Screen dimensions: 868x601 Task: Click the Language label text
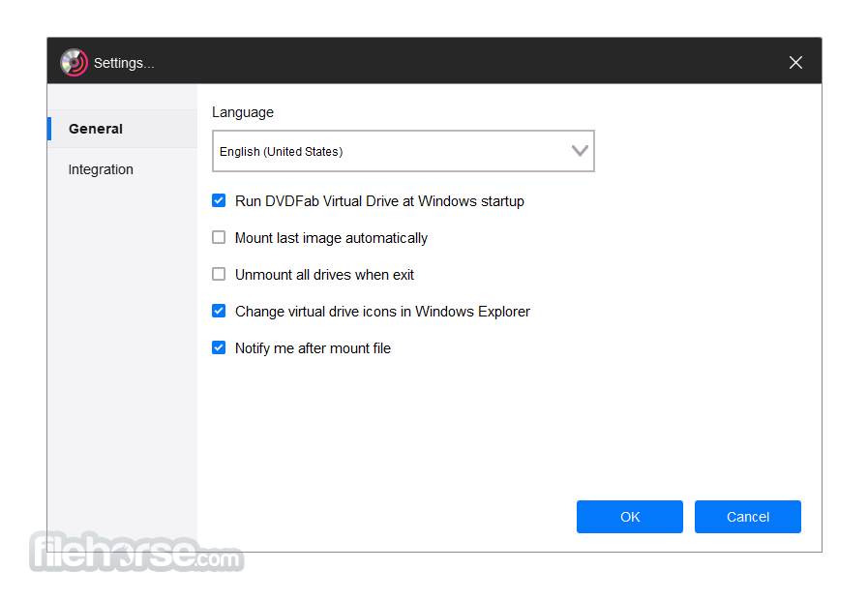click(243, 112)
